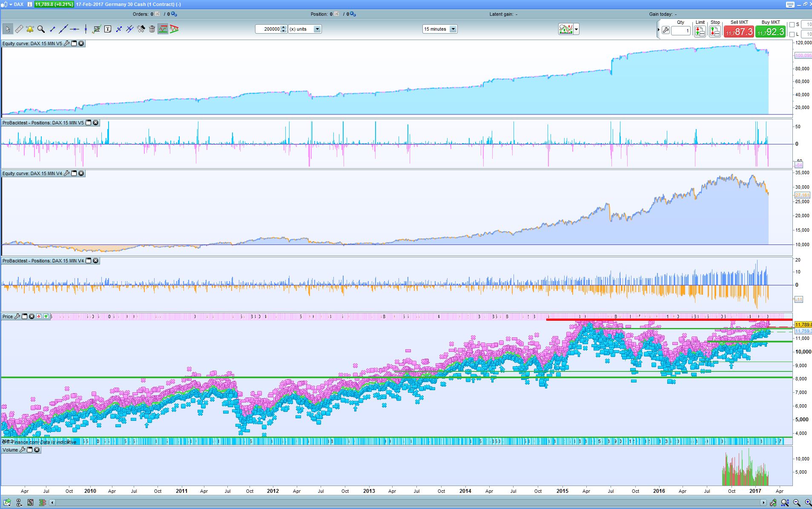Select the blue arrow drawing tool

click(119, 29)
